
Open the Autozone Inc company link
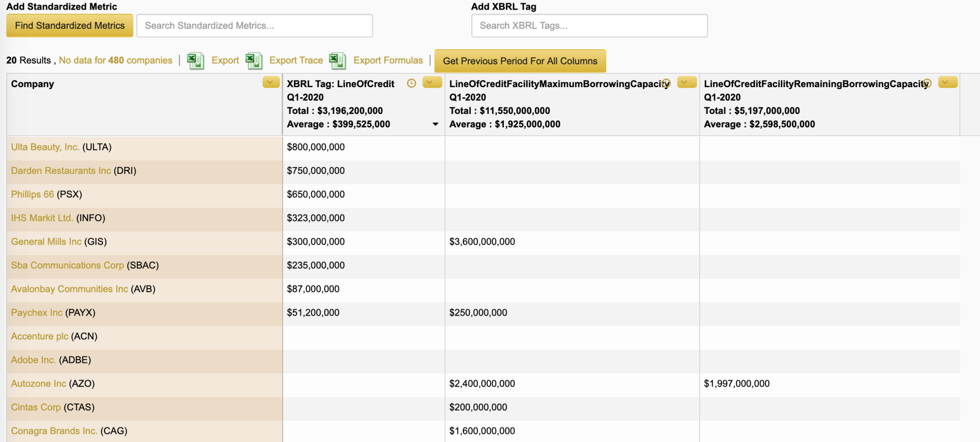tap(38, 384)
